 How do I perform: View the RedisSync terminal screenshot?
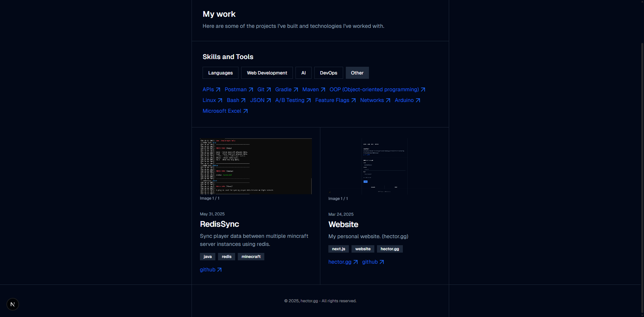pyautogui.click(x=256, y=166)
